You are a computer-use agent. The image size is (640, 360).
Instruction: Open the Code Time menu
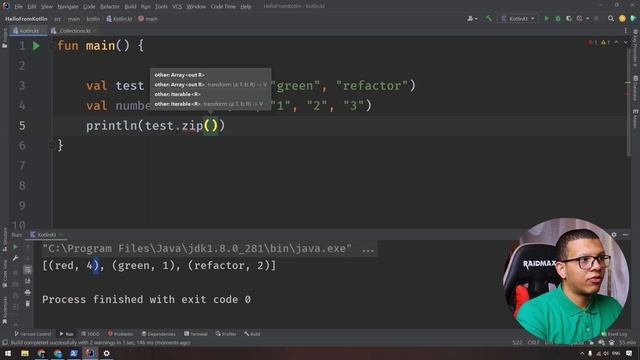tap(223, 7)
